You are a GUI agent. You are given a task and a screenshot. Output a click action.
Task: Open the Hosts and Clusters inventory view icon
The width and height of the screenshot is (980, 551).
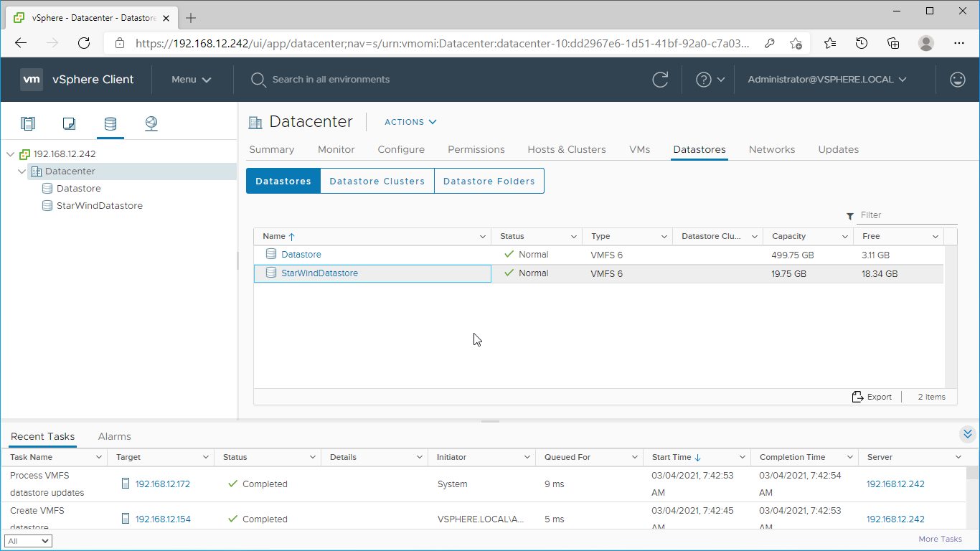[28, 123]
